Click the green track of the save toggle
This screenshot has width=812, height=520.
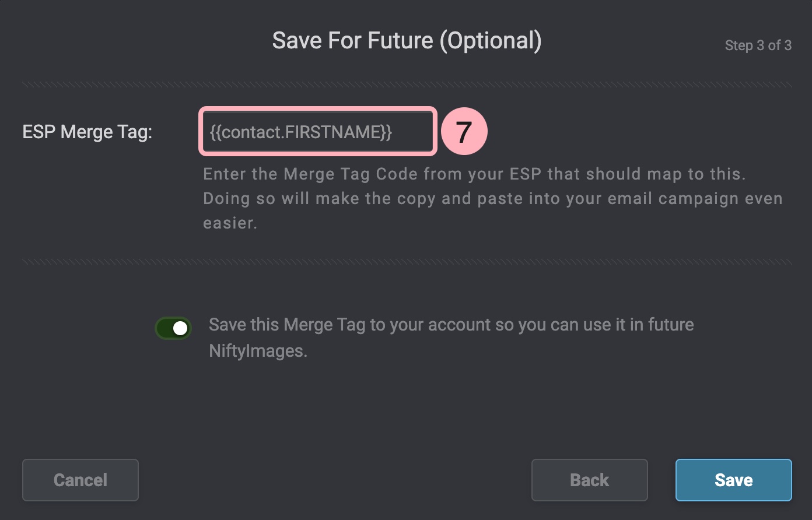point(164,328)
